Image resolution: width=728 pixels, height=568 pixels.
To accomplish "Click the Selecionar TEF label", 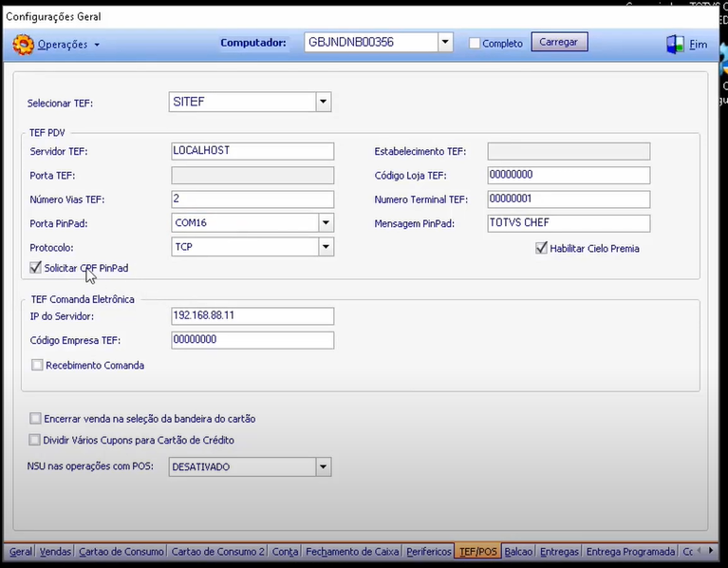I will pos(60,104).
